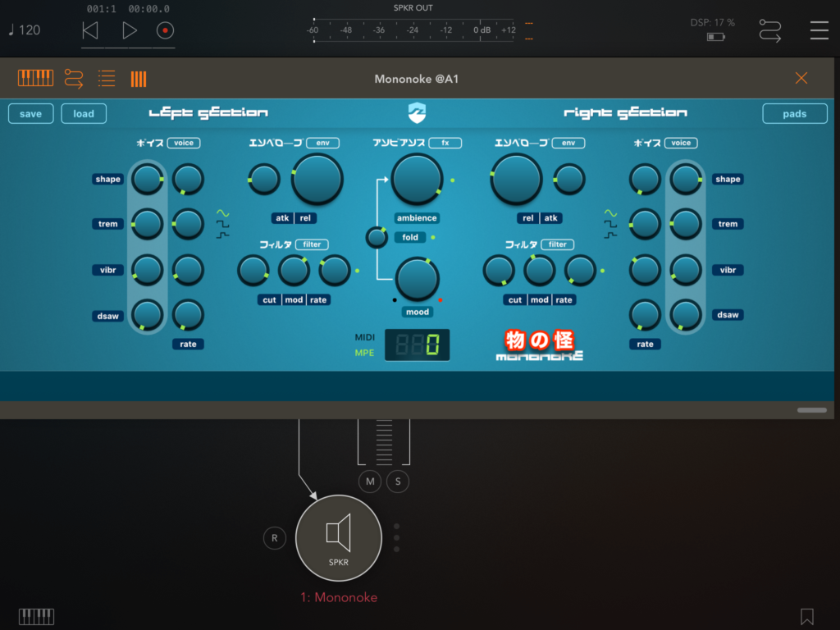Click the right filter cut knob
The height and width of the screenshot is (630, 840).
[x=499, y=270]
